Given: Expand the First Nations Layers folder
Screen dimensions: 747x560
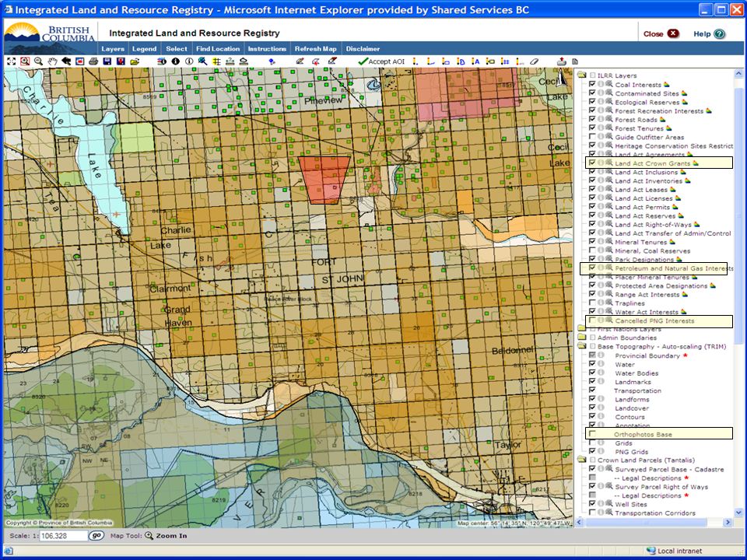Looking at the screenshot, I should [582, 328].
